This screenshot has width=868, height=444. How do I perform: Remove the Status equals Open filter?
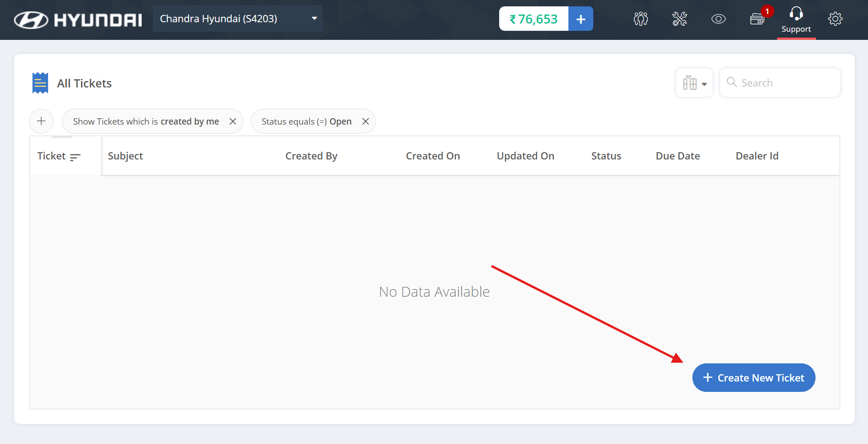tap(366, 121)
